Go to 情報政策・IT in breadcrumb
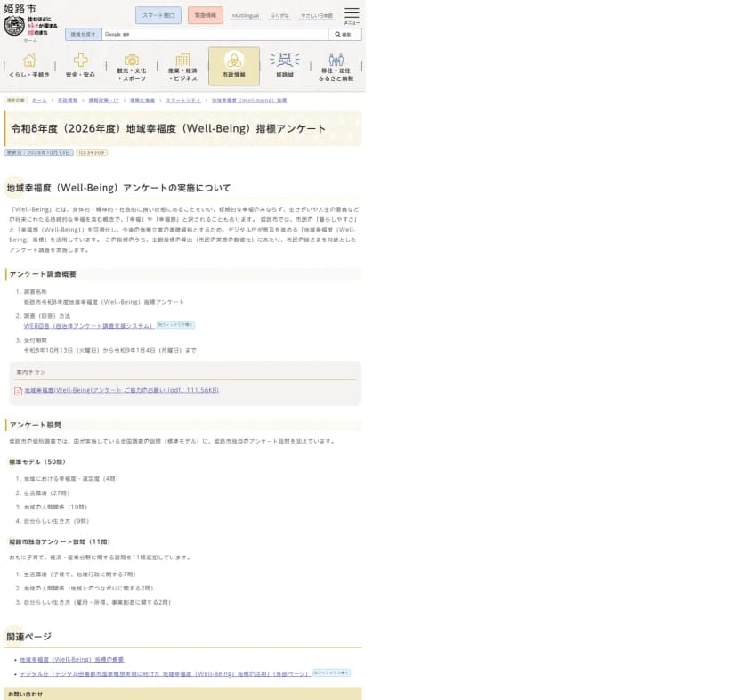The height and width of the screenshot is (700, 737). pos(104,101)
